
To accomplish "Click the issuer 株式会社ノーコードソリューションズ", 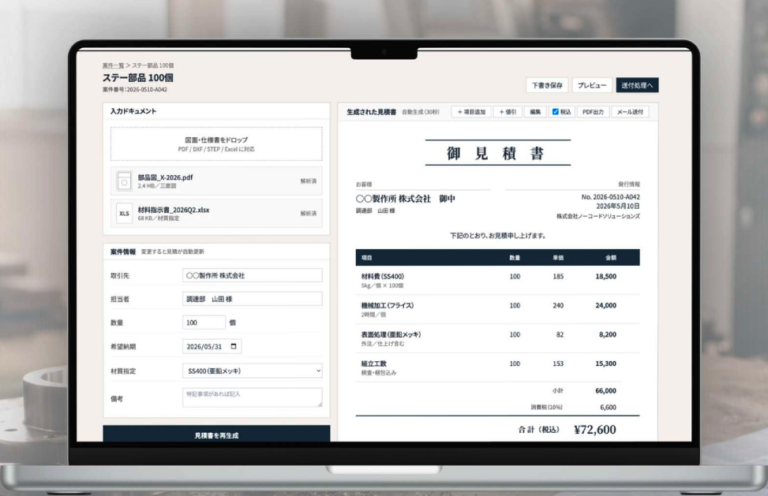I will click(x=598, y=216).
